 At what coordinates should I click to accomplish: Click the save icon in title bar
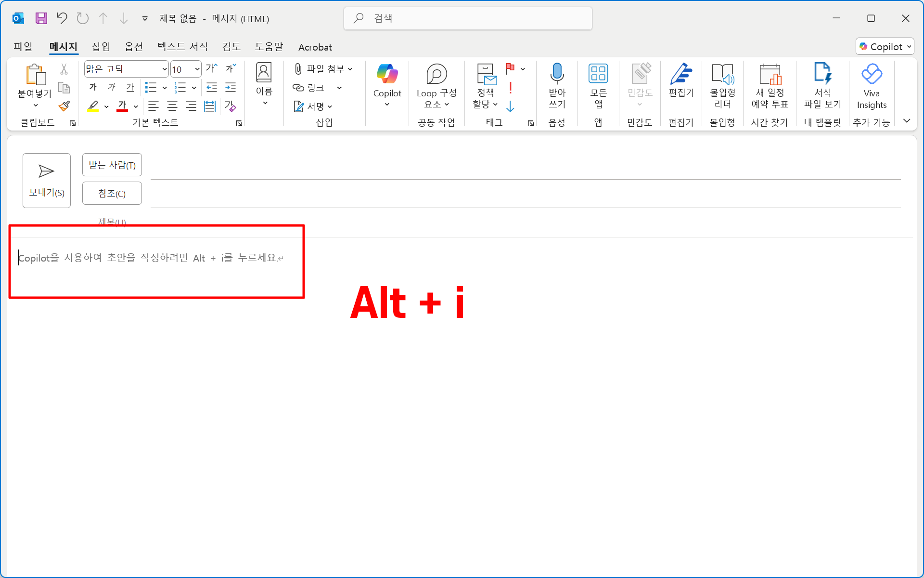[41, 18]
